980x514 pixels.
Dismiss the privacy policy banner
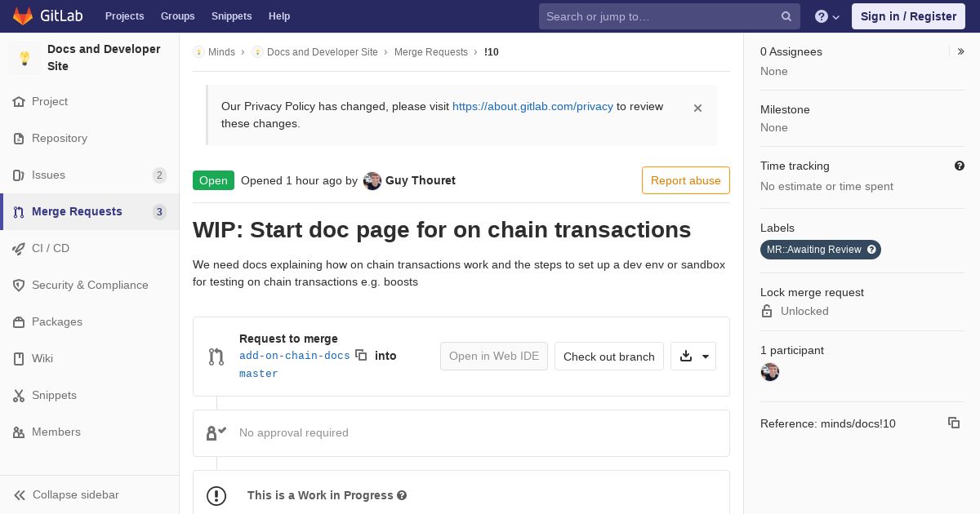click(x=697, y=108)
